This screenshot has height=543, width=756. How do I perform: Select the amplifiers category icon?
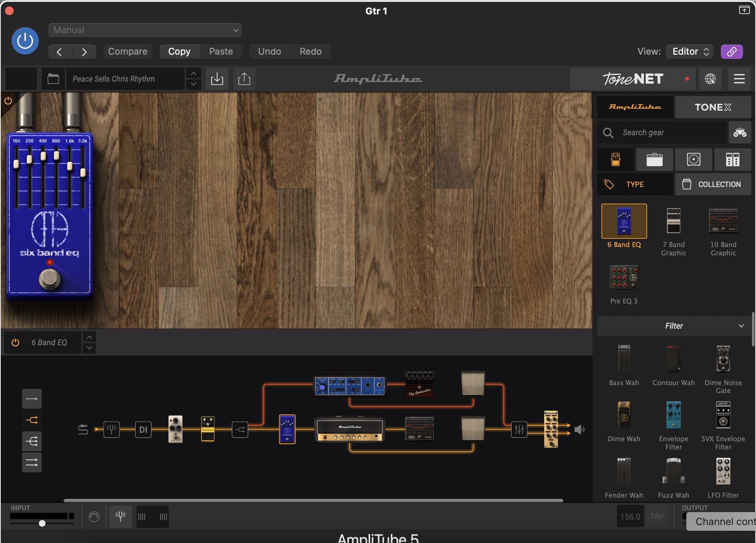coord(654,159)
